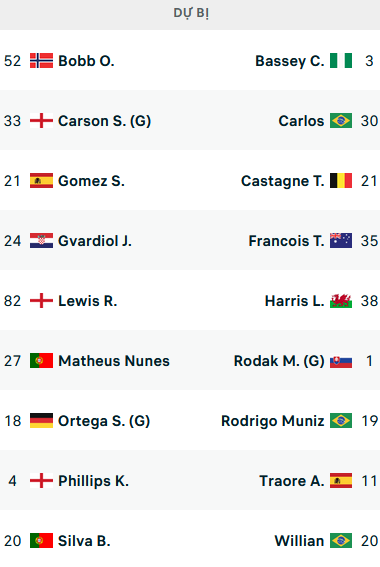
Task: Click the Australia flag next to Francois T.
Action: pyautogui.click(x=341, y=241)
